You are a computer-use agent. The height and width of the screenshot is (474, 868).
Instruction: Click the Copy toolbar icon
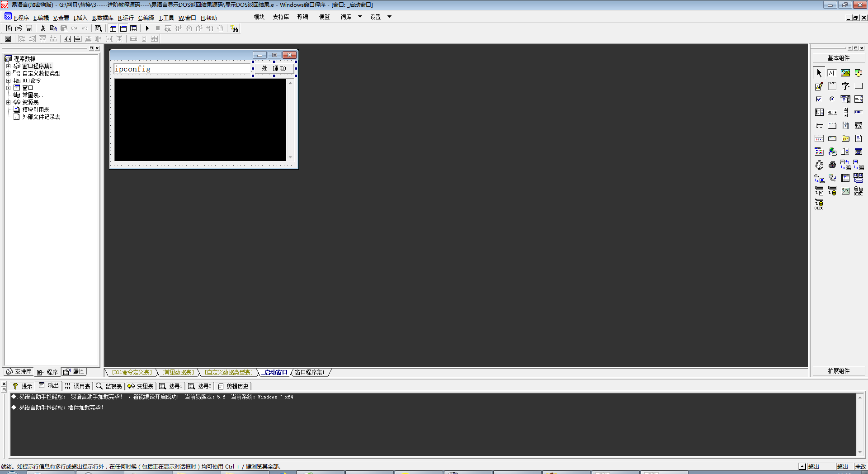point(53,28)
